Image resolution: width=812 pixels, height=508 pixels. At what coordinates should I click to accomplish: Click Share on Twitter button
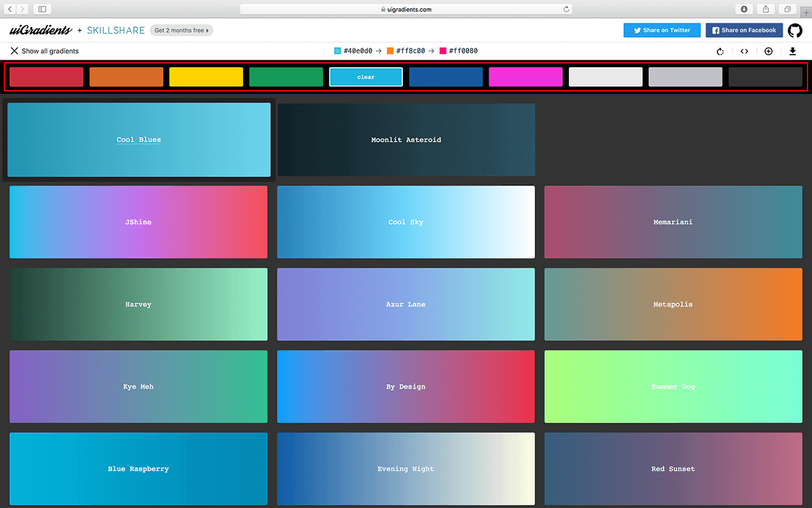662,30
